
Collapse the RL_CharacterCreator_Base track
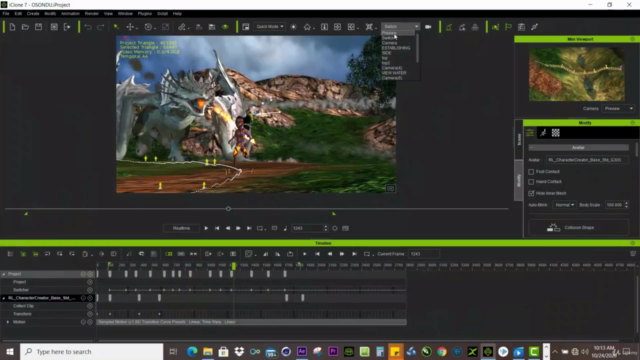(x=4, y=298)
